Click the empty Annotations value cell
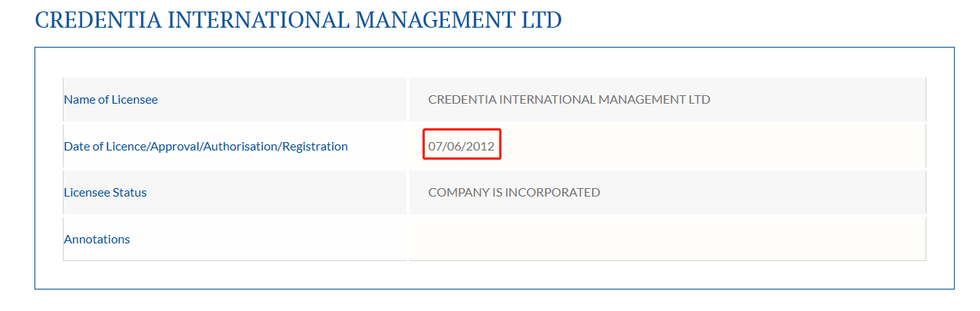Screen dimensions: 980x311 667,239
